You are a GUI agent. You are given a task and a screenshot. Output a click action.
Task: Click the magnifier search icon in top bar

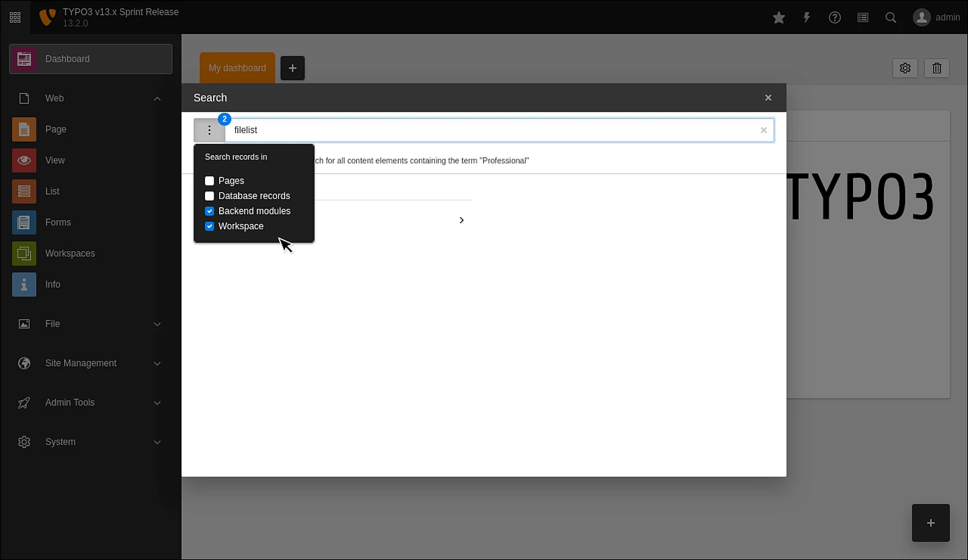[891, 17]
